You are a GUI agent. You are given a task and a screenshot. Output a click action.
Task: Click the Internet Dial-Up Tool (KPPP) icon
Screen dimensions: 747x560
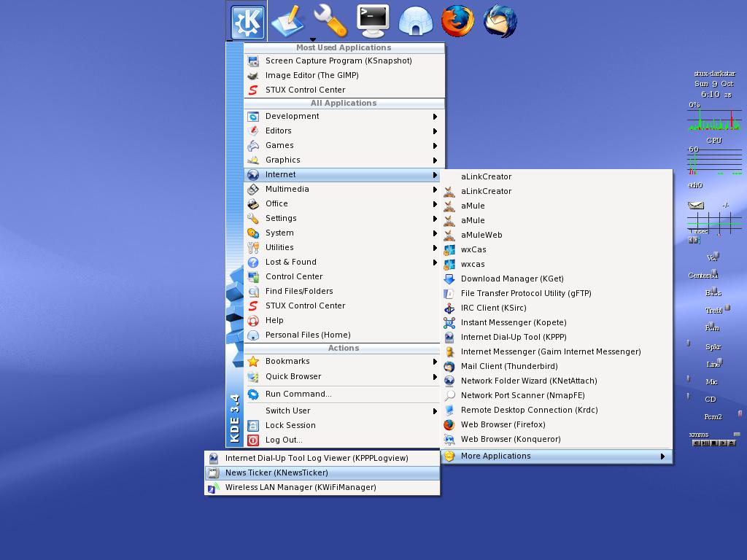pyautogui.click(x=449, y=338)
